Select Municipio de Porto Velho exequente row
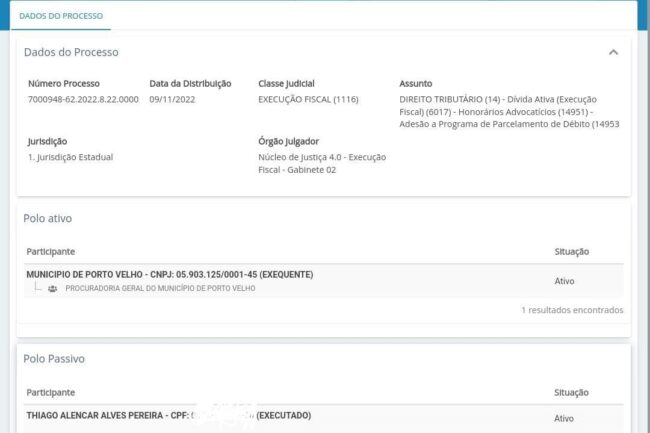The image size is (650, 433). click(x=169, y=274)
